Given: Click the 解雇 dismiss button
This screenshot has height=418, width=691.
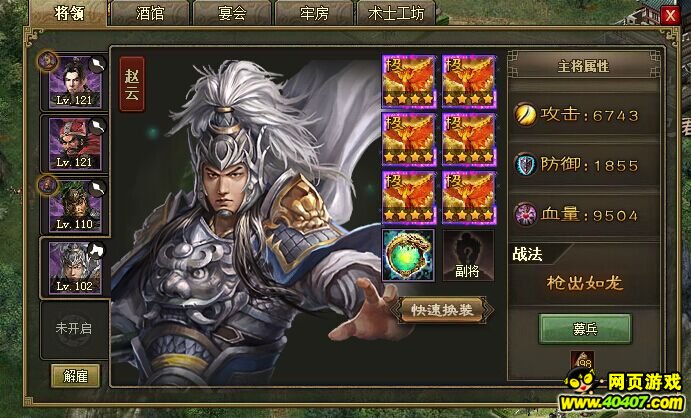Looking at the screenshot, I should (75, 376).
